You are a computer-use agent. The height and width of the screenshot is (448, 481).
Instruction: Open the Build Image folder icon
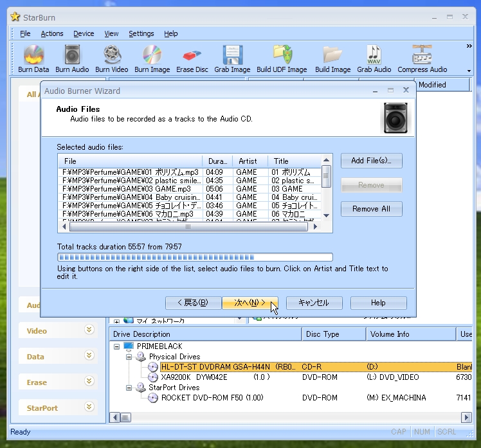[333, 55]
